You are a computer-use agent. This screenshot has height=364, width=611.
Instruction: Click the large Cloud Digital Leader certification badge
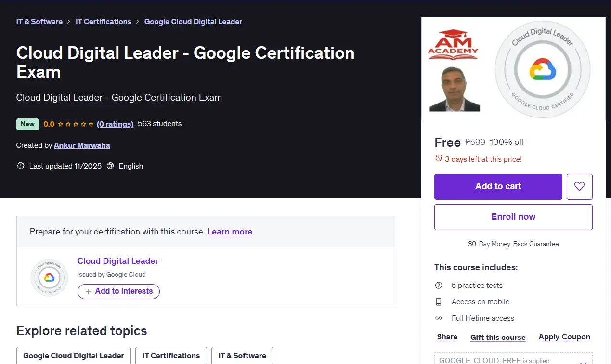[x=543, y=69]
